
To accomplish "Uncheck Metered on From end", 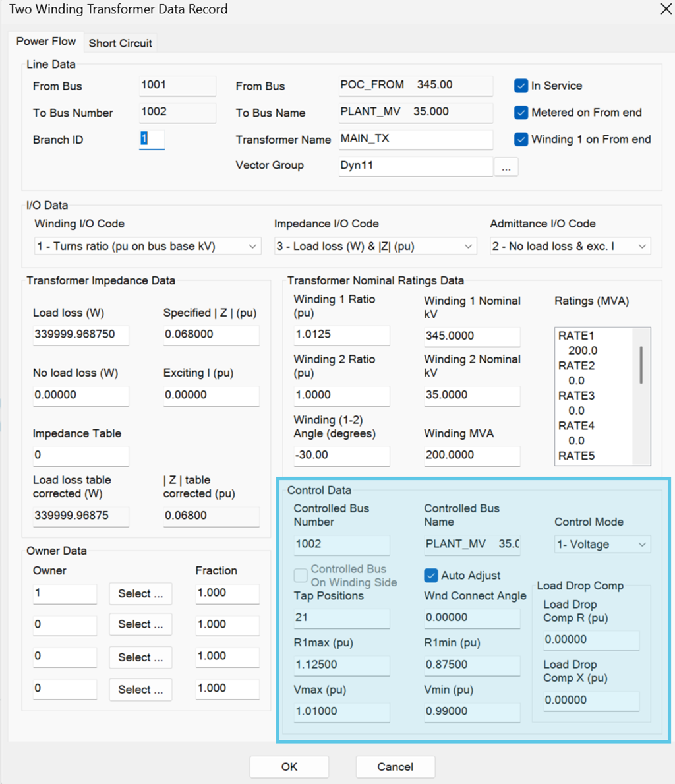I will tap(521, 113).
